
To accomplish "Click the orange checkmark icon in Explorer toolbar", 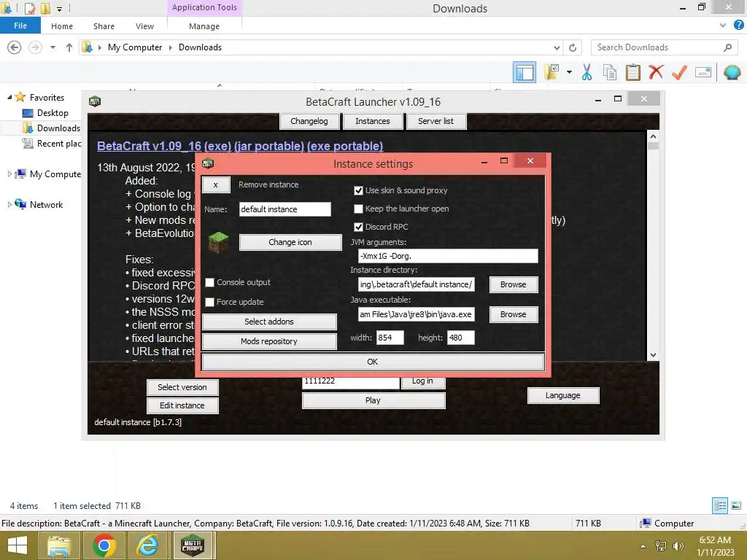I will click(679, 72).
